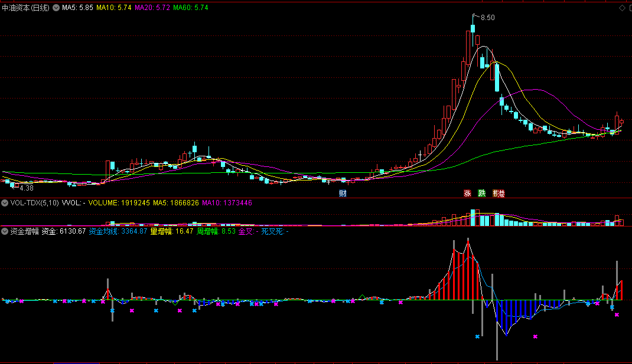The width and height of the screenshot is (632, 364).
Task: Click the VVOL: - label
Action: (x=73, y=203)
